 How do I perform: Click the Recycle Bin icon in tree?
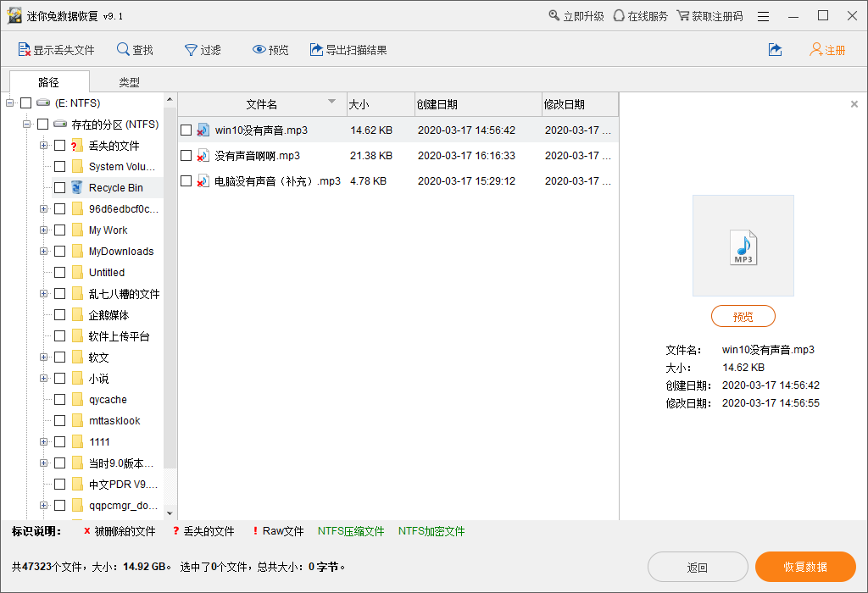tap(77, 187)
